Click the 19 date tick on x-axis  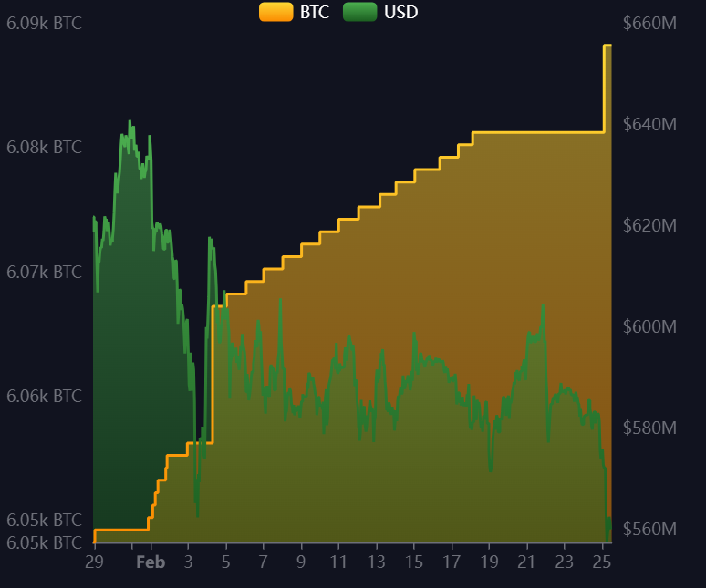point(489,562)
